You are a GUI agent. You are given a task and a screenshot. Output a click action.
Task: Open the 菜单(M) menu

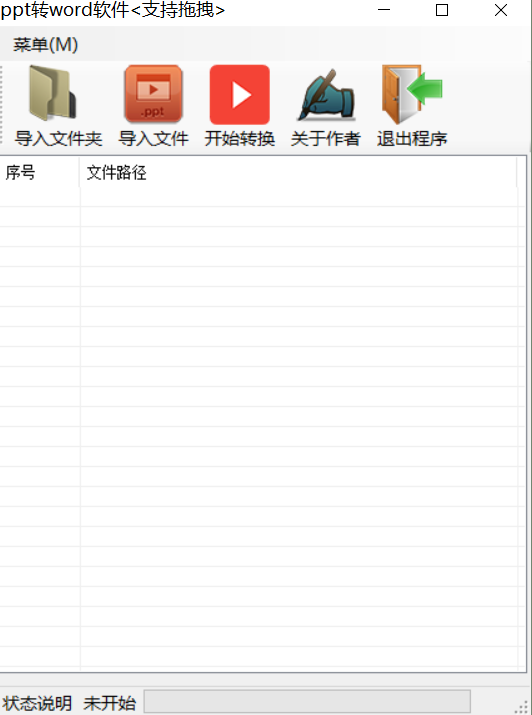coord(46,44)
